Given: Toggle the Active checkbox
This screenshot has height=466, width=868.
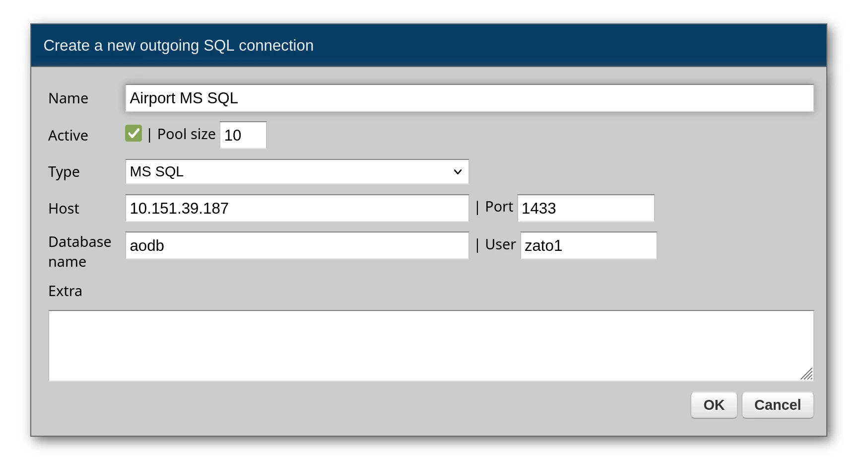Looking at the screenshot, I should pyautogui.click(x=134, y=134).
